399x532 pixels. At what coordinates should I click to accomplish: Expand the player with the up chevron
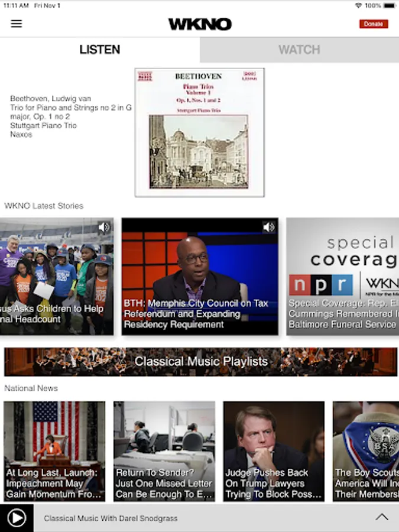tap(382, 517)
